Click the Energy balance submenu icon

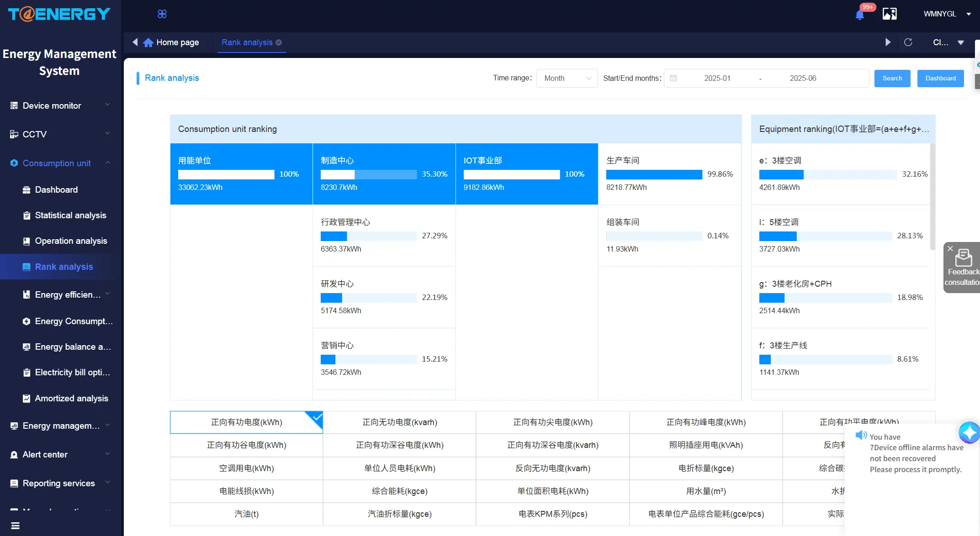26,347
